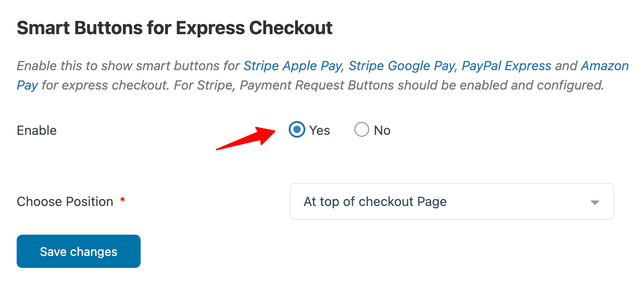
Task: Save the smart buttons settings
Action: coord(78,251)
